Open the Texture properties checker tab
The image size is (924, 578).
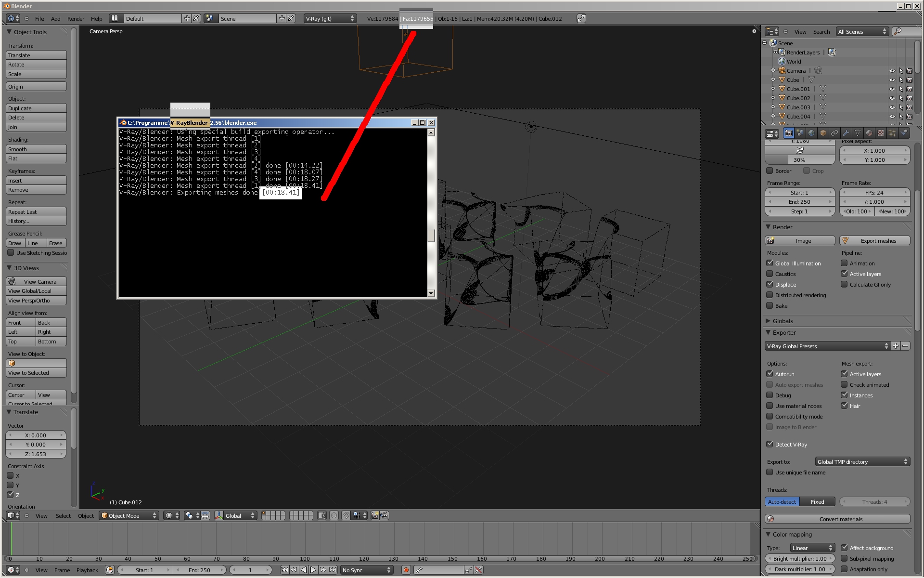pyautogui.click(x=881, y=133)
